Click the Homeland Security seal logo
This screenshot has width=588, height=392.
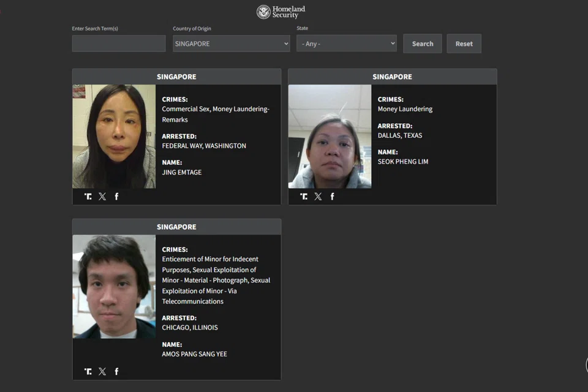(263, 12)
